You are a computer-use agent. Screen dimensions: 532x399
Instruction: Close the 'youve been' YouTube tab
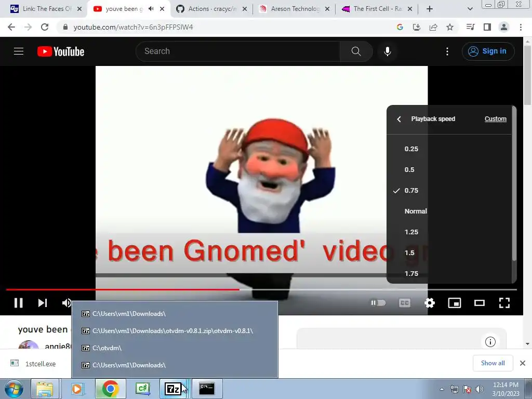pos(162,9)
